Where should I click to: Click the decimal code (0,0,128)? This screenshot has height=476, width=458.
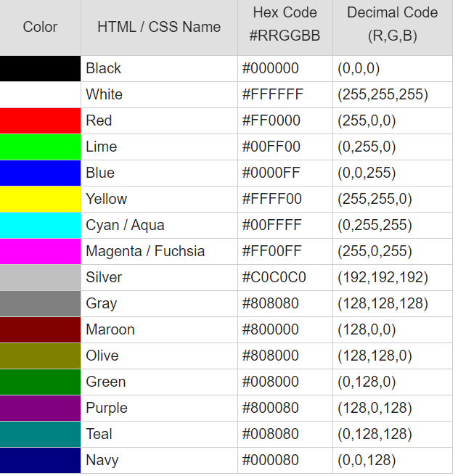[367, 460]
